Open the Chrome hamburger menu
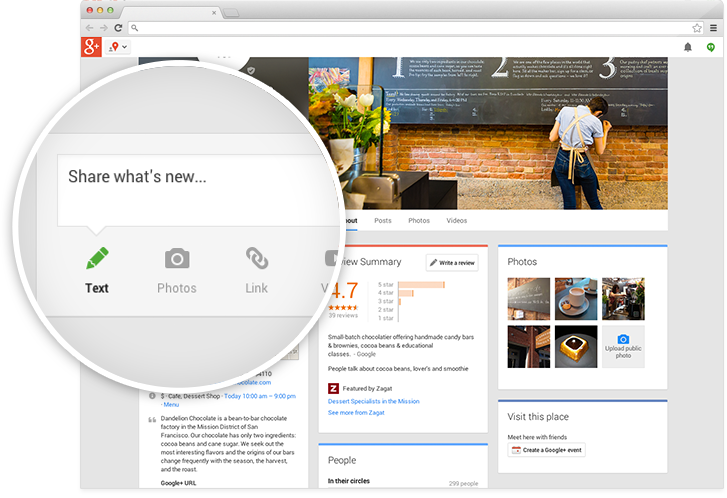 point(713,28)
